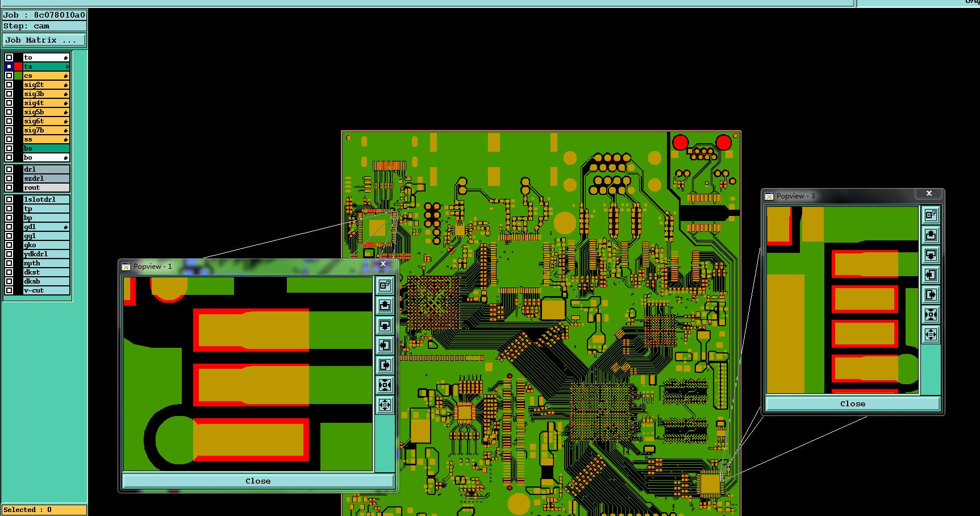Screen dimensions: 980x516
Task: Zoom in using Popview 1 inward arrows icon
Action: coord(385,385)
